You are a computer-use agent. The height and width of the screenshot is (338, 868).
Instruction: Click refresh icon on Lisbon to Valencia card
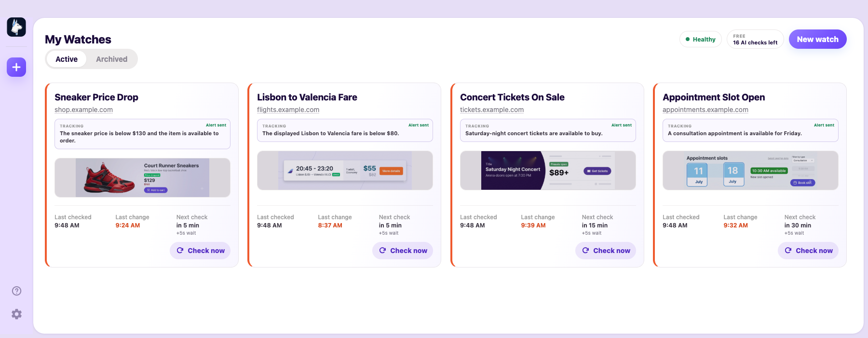(x=382, y=251)
